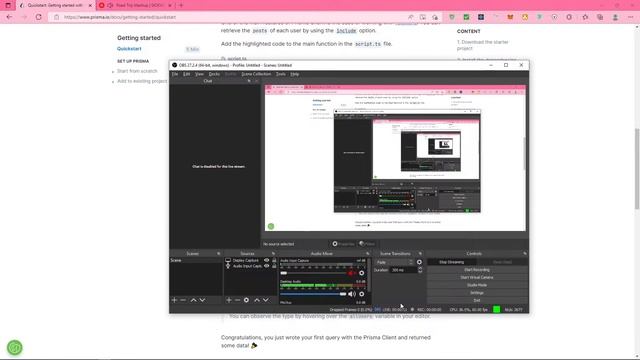Expand Start from scratch sidebar item

[137, 71]
